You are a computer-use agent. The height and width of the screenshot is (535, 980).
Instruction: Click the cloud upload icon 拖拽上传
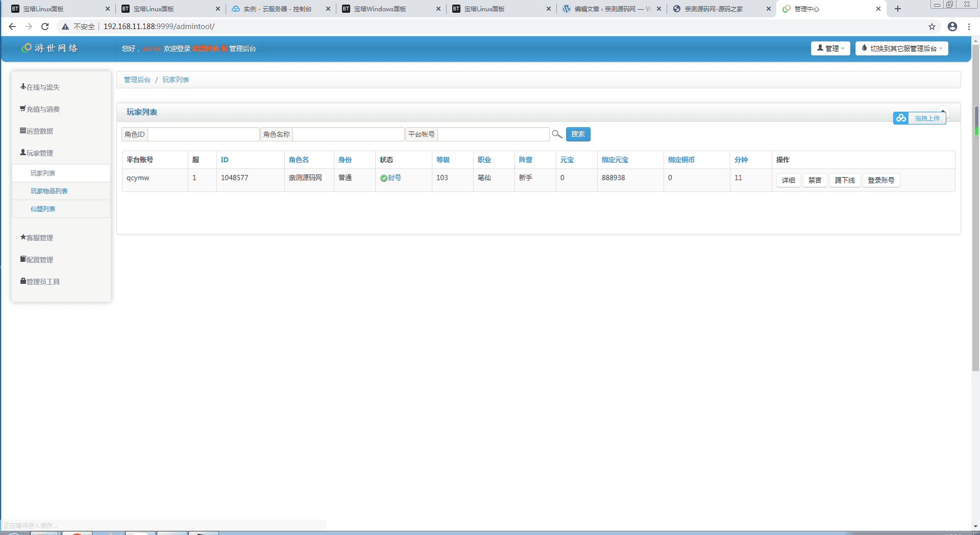tap(901, 118)
